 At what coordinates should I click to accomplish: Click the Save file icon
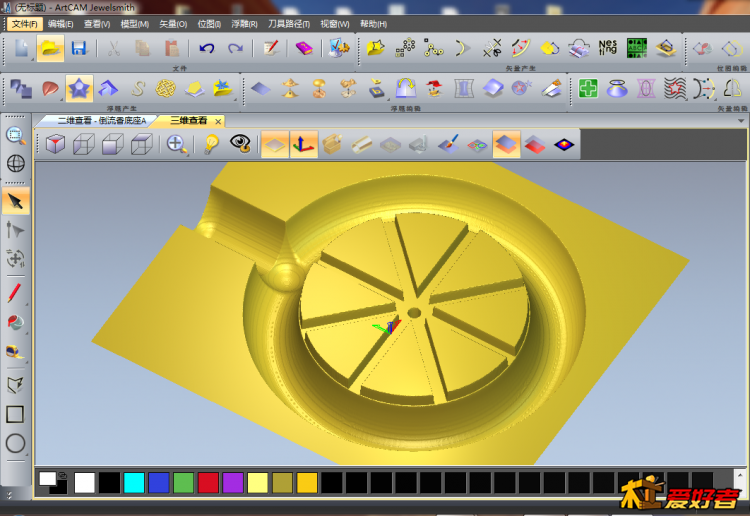click(78, 48)
